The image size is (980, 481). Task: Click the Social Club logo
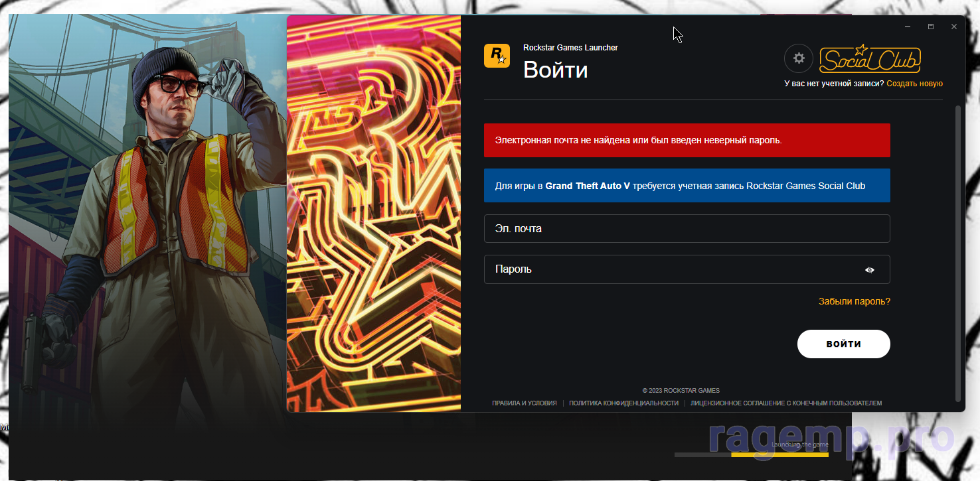click(870, 59)
